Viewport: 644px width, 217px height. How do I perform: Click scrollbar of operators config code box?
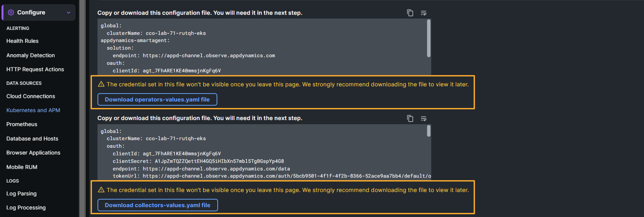(x=429, y=38)
